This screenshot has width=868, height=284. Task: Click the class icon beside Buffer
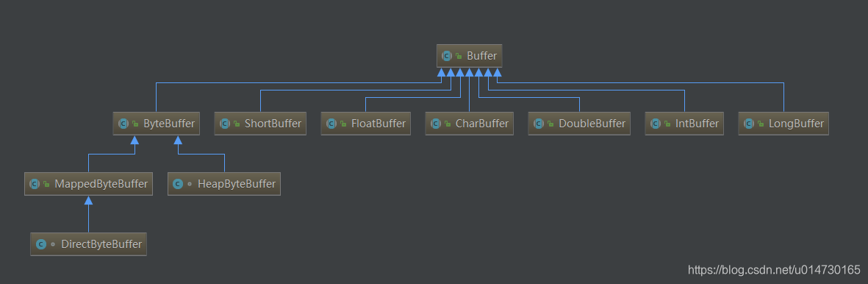click(447, 56)
